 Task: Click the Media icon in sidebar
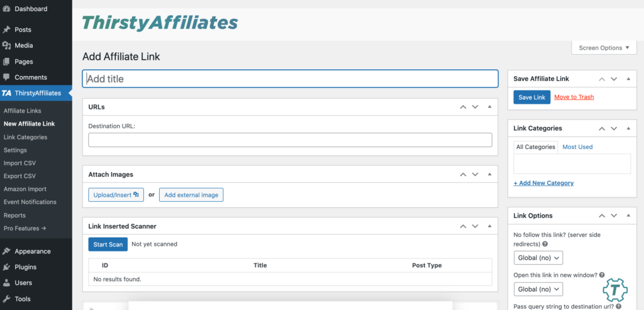(x=6, y=45)
